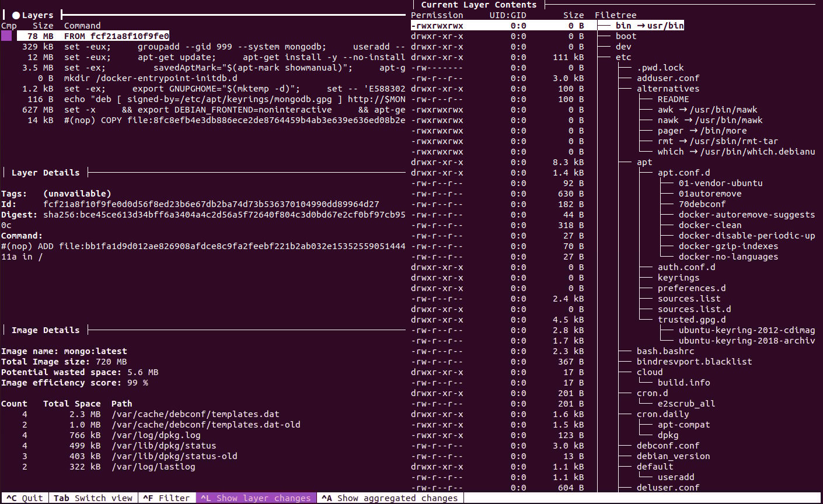Toggle ^L Show layer changes
823x504 pixels.
pyautogui.click(x=256, y=498)
